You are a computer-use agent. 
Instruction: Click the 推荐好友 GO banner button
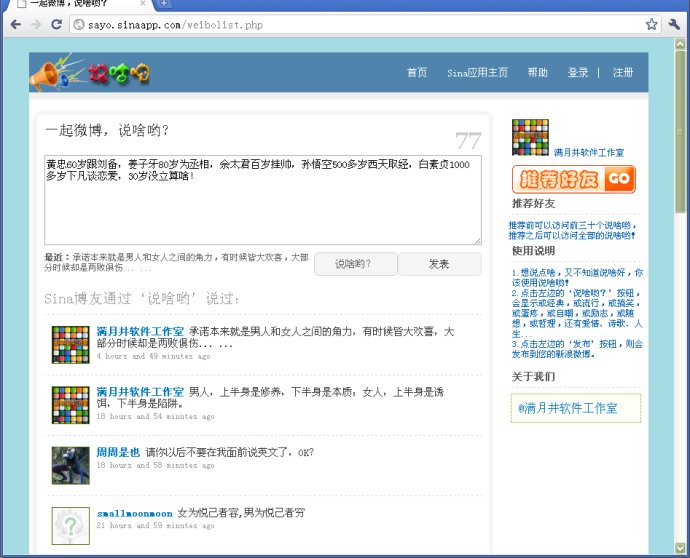point(574,179)
